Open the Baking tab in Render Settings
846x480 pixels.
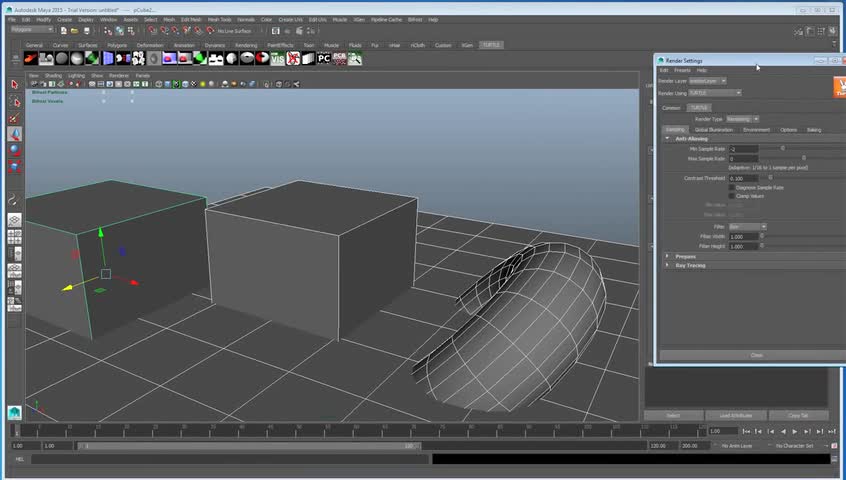(814, 130)
